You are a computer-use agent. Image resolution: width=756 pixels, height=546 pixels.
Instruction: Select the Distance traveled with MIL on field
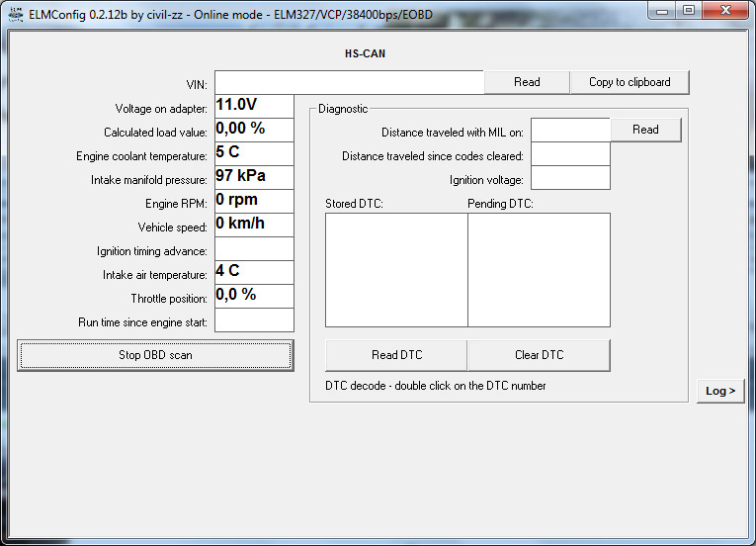tap(570, 131)
